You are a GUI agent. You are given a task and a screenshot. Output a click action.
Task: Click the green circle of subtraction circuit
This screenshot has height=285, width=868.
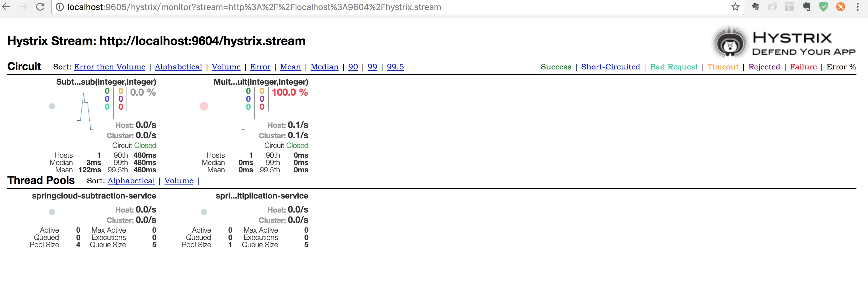pos(52,106)
